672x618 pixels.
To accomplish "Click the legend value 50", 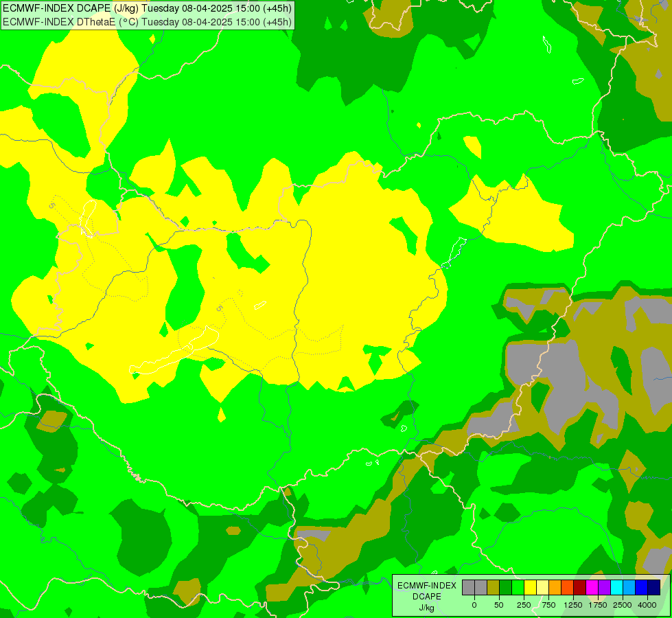I will point(499,605).
